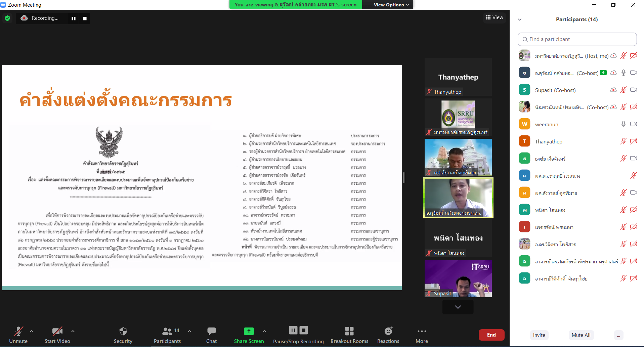Stop the recording from top bar
The image size is (644, 347).
[85, 18]
